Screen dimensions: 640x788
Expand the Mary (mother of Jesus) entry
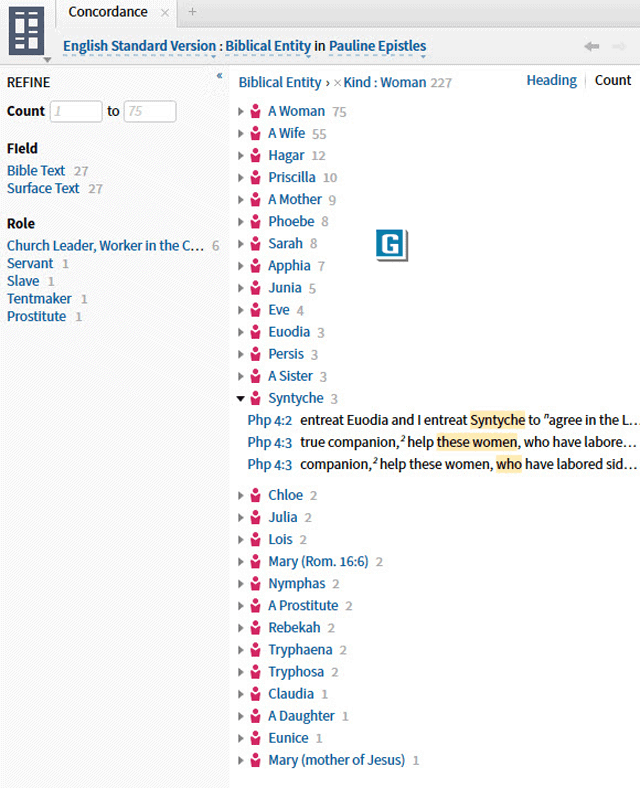[x=241, y=760]
